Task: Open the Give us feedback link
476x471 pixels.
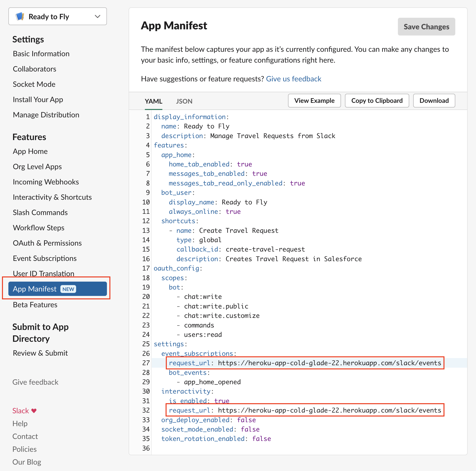Action: 293,79
